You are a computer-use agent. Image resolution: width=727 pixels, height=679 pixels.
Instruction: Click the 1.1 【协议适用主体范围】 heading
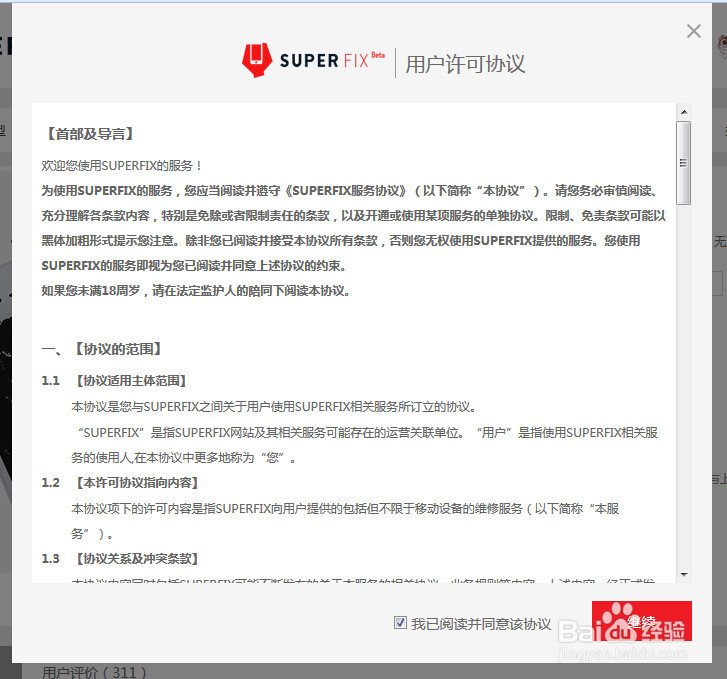pyautogui.click(x=114, y=381)
